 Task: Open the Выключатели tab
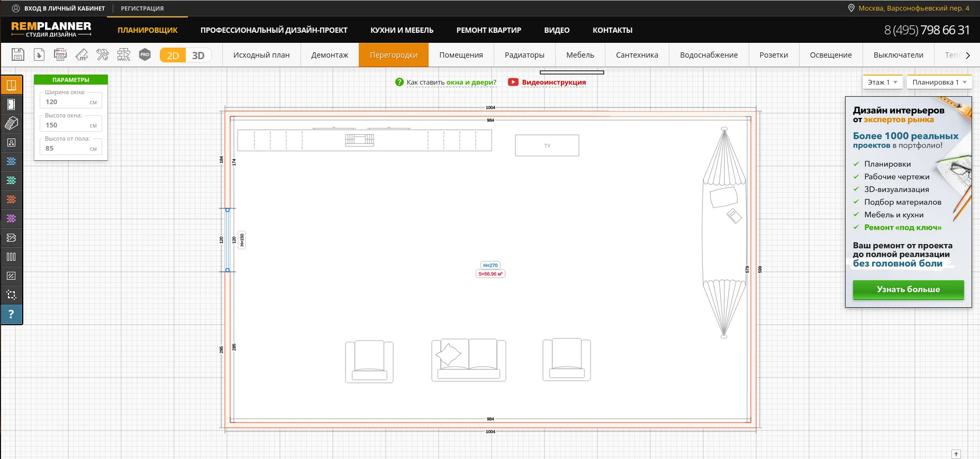[899, 55]
